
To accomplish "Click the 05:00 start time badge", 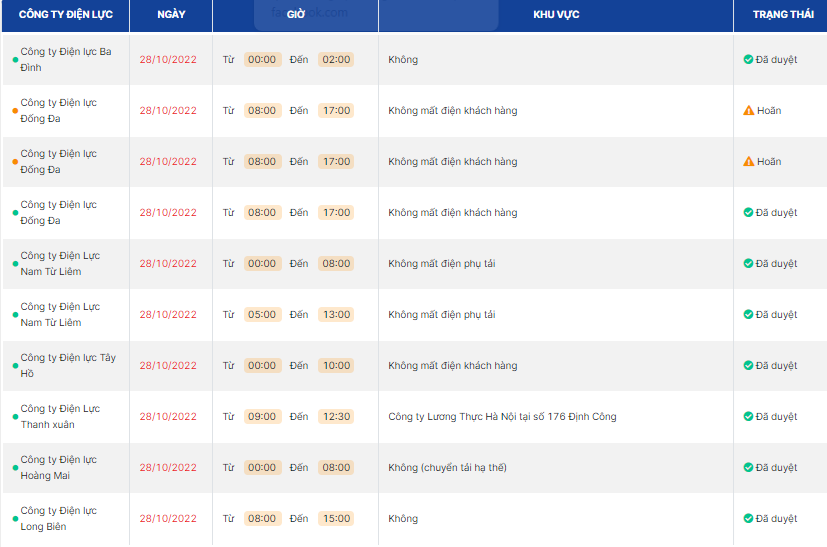I will pos(262,314).
